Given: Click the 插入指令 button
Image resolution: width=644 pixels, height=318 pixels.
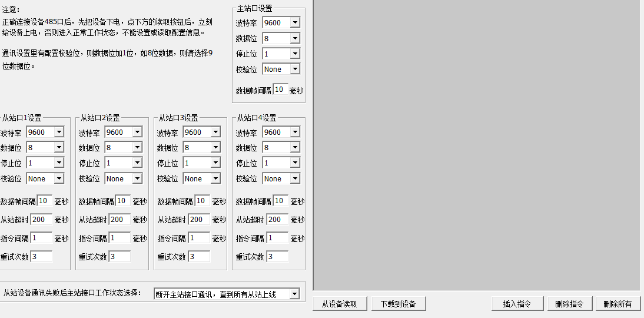Looking at the screenshot, I should 516,304.
